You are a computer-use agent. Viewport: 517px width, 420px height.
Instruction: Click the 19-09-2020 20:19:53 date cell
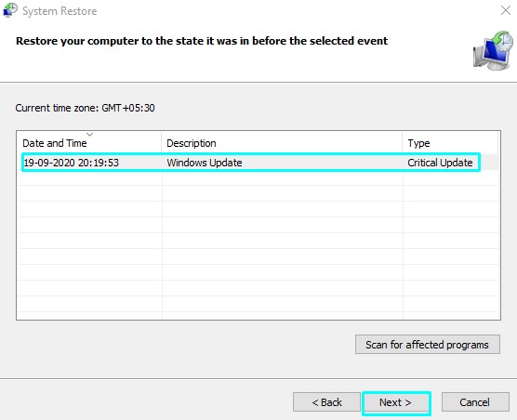tap(72, 163)
